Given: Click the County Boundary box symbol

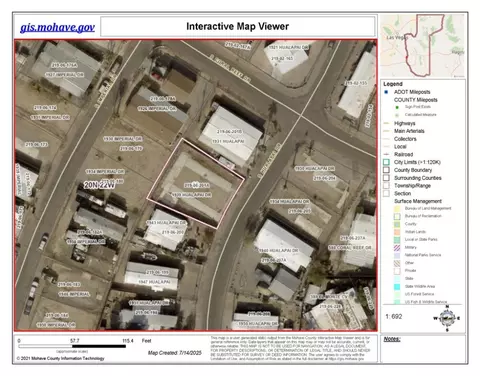Looking at the screenshot, I should pos(386,170).
